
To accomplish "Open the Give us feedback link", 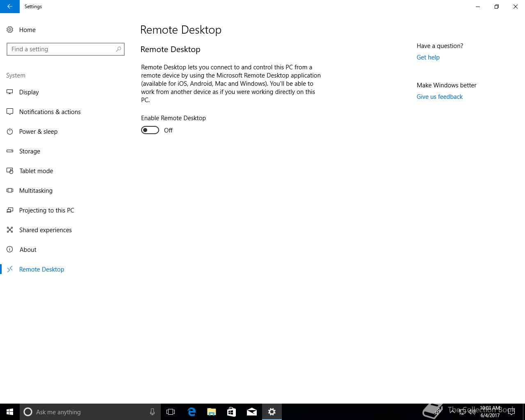I will [440, 97].
